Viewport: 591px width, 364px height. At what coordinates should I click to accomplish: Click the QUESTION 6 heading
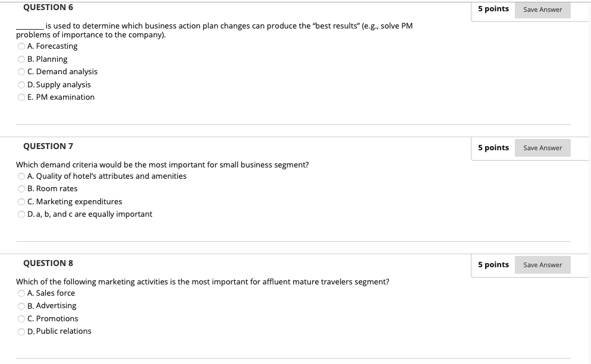[48, 7]
